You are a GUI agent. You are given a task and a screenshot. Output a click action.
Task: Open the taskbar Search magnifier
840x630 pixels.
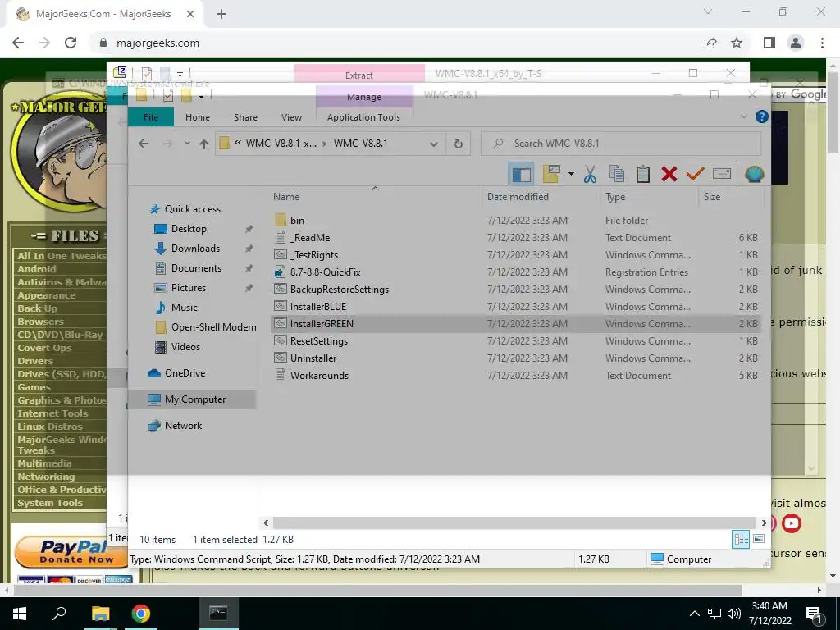click(59, 614)
